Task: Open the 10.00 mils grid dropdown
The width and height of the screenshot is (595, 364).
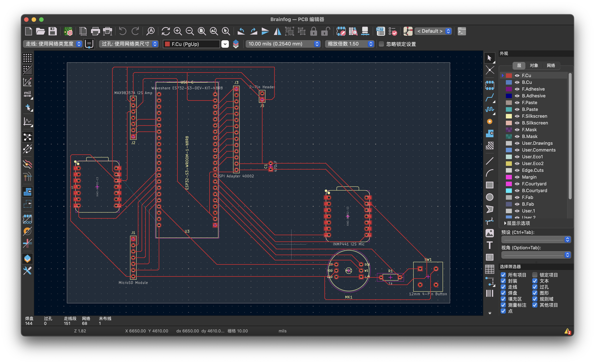Action: 283,44
